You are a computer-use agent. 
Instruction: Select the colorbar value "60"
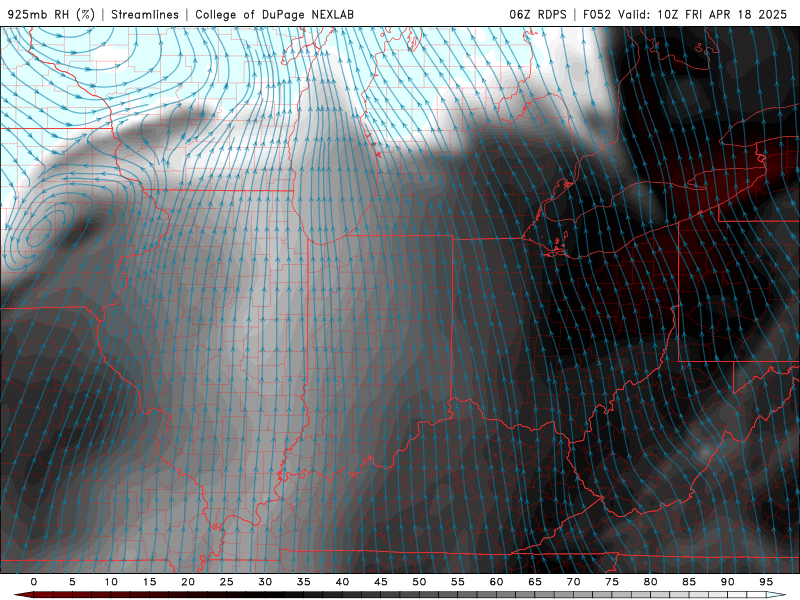click(496, 582)
